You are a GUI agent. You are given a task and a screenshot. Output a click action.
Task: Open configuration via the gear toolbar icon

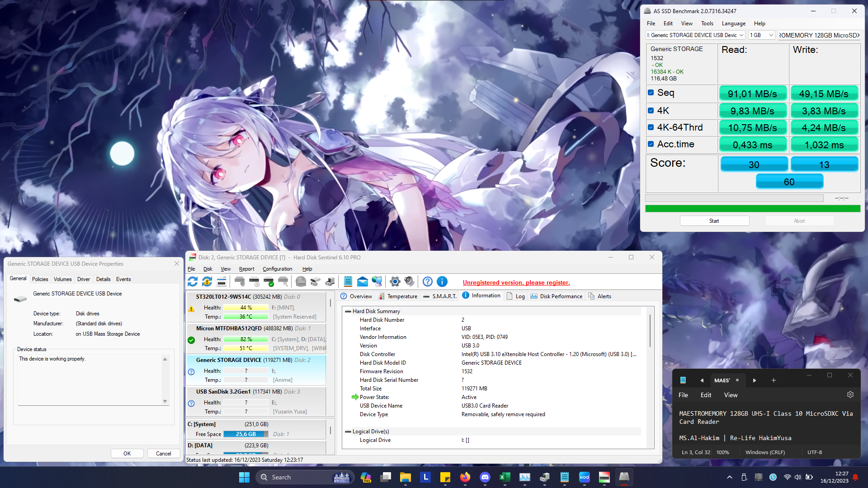(x=395, y=282)
